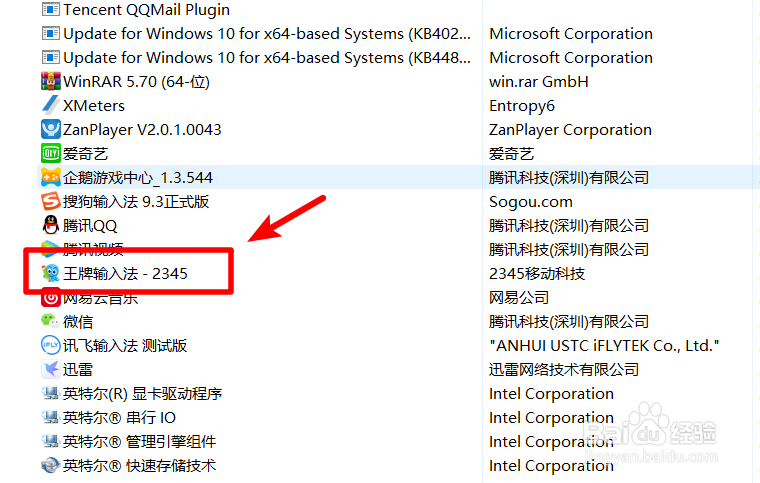760x483 pixels.
Task: Click the 迅雷 blue bird icon
Action: tap(51, 369)
